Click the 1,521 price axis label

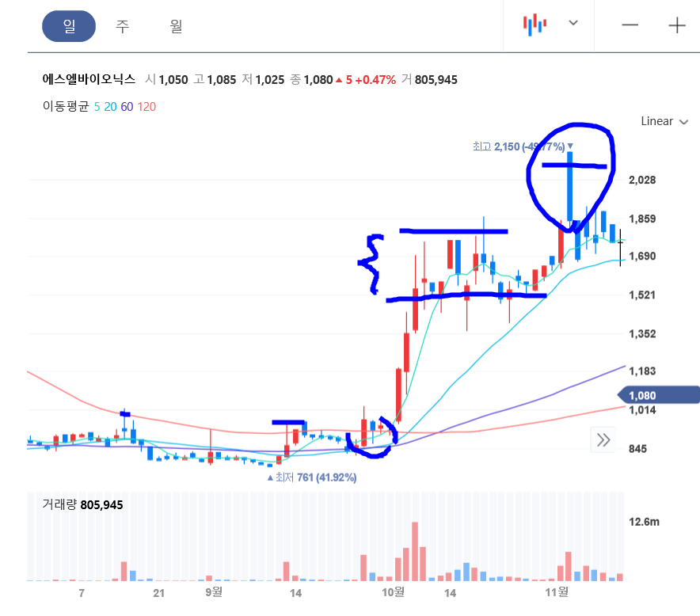(642, 295)
